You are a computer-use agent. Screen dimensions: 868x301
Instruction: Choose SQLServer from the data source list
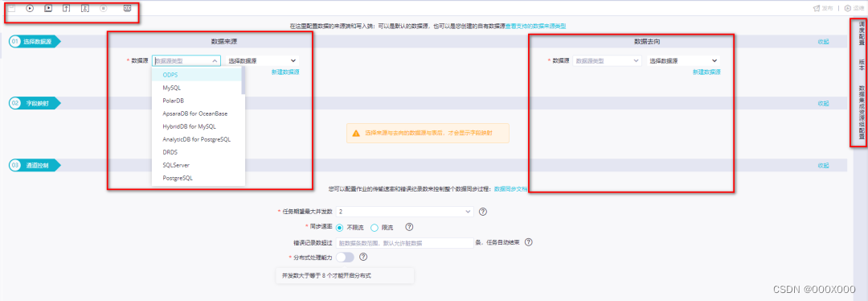(x=197, y=165)
